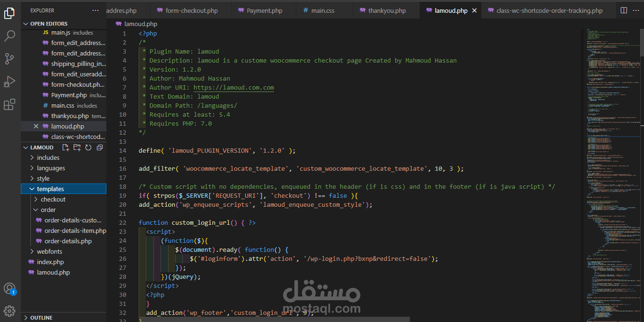This screenshot has height=322, width=644.
Task: Open the Source Control view
Action: [x=9, y=59]
